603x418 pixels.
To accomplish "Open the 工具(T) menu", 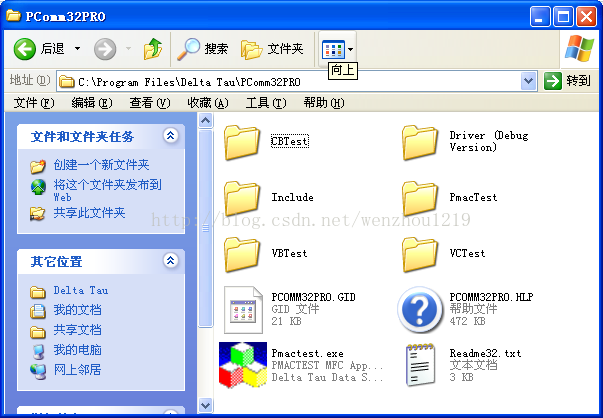I will [266, 103].
